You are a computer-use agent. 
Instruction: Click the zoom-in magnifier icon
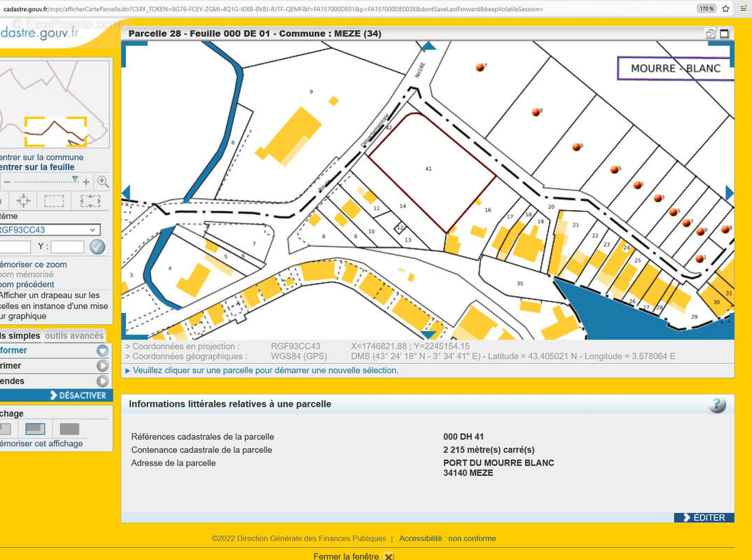(103, 182)
